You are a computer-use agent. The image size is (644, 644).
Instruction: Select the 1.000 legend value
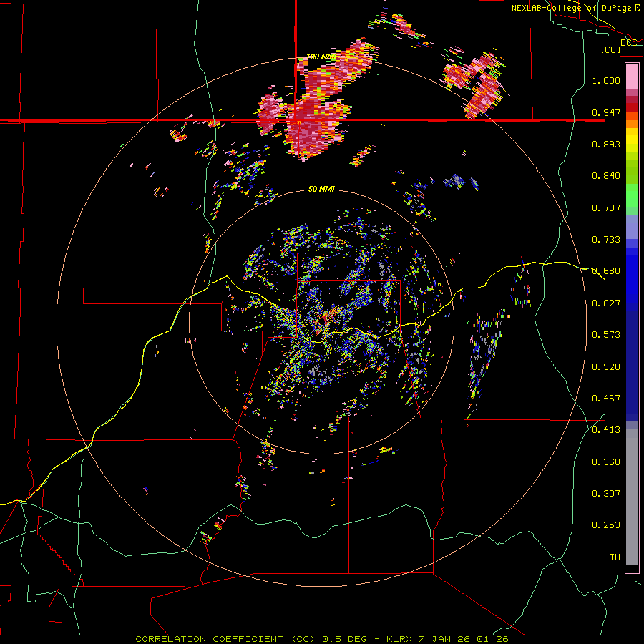[606, 80]
